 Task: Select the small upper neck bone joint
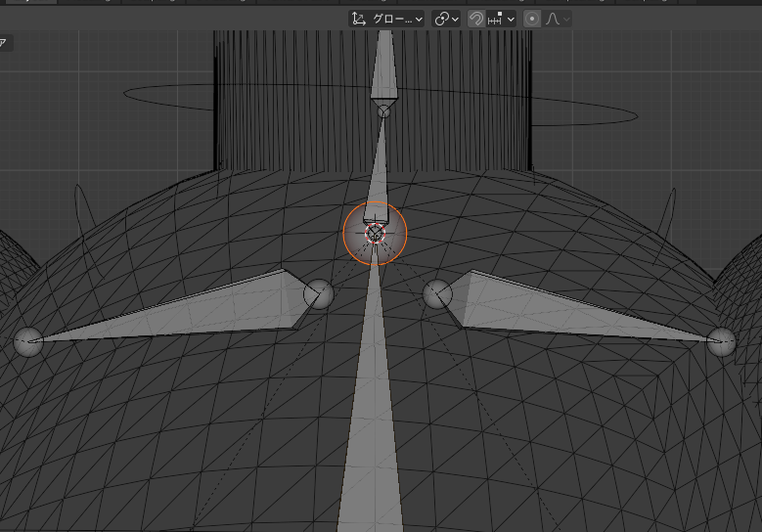(x=383, y=111)
